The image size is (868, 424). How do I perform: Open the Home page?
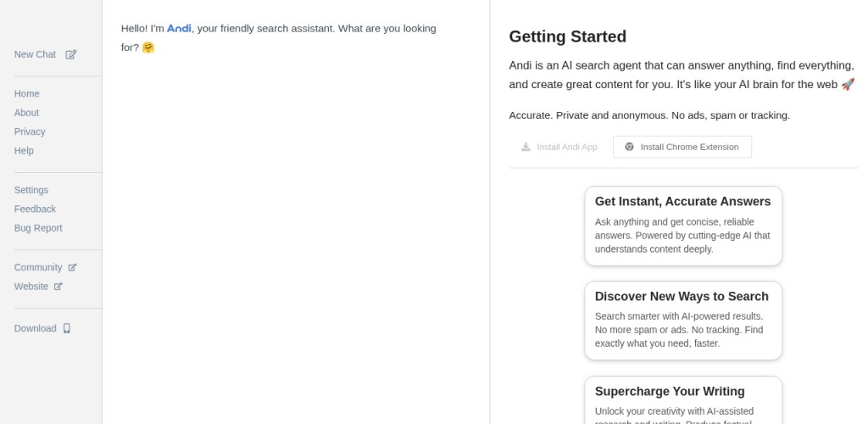click(26, 94)
